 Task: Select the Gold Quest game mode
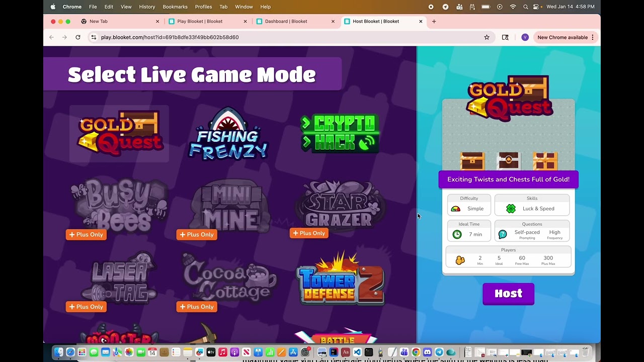(x=119, y=134)
